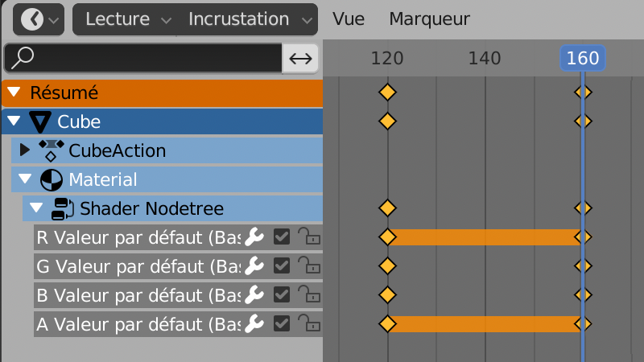Uncheck the G channel mute checkbox

282,265
